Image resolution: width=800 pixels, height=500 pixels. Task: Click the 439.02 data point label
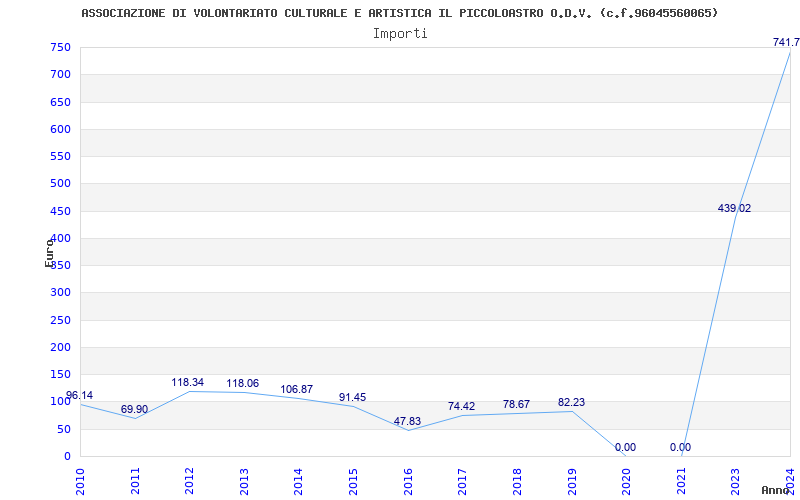pyautogui.click(x=734, y=208)
